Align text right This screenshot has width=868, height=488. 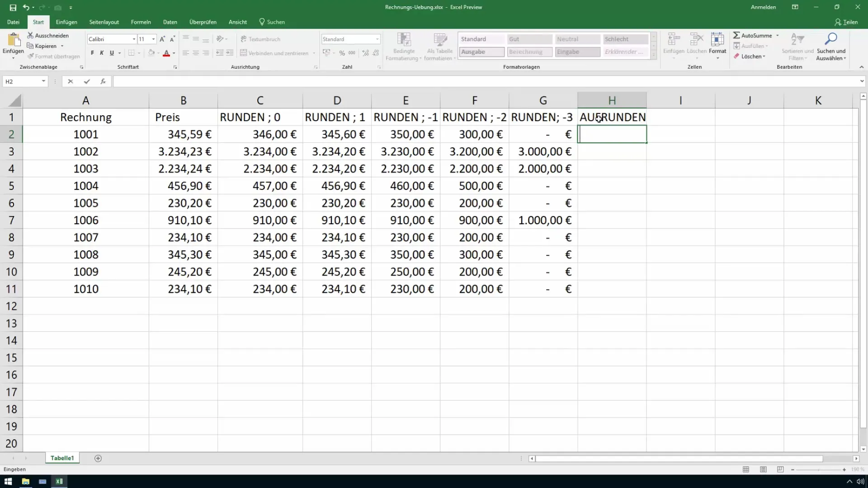point(206,53)
